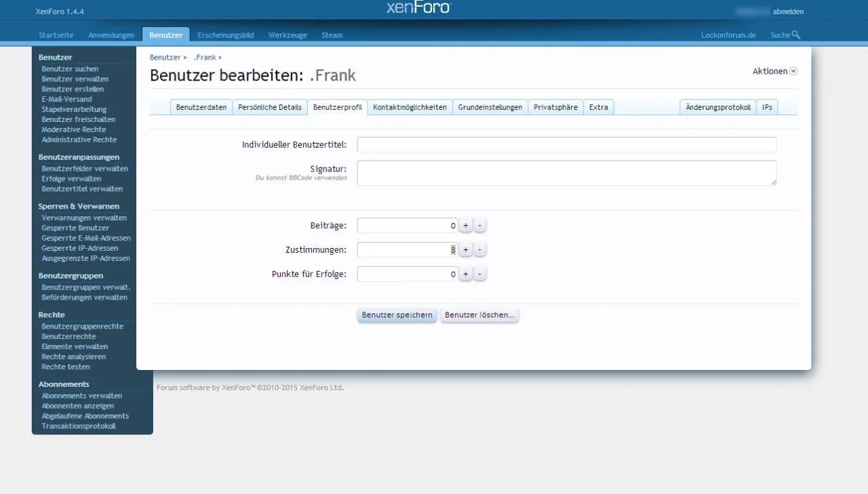The width and height of the screenshot is (868, 494).
Task: Click the Signatur text field
Action: point(568,173)
